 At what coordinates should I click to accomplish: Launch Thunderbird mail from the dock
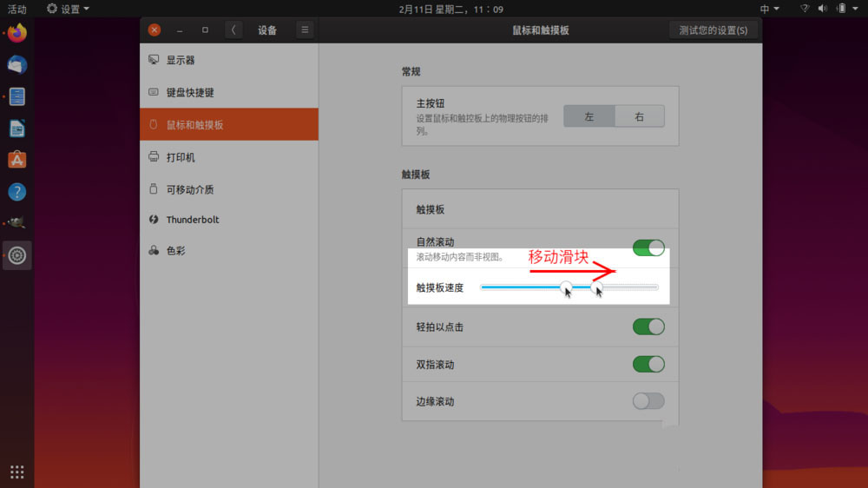tap(17, 65)
